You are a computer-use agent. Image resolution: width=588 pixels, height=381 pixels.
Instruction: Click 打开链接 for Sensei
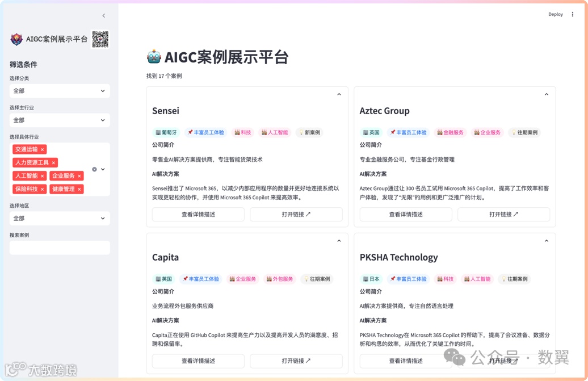[296, 215]
